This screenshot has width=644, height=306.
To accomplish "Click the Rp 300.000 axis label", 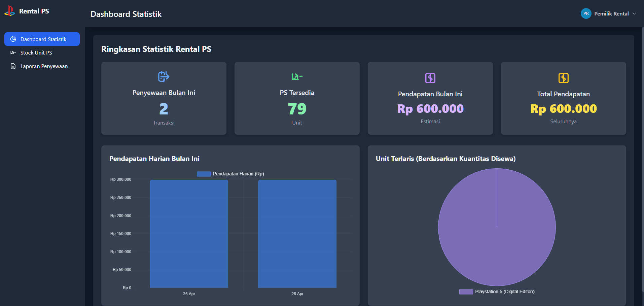I will [x=121, y=179].
